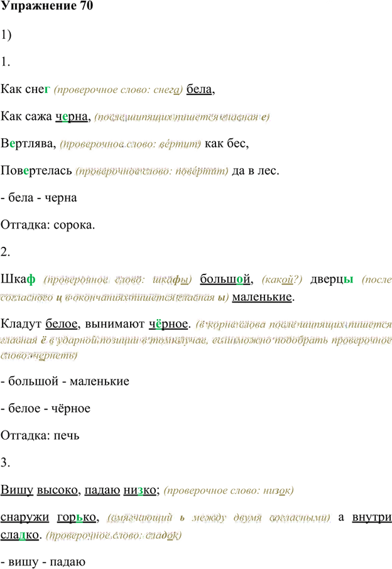This screenshot has width=392, height=569.
Task: Click the underlined word "Вишу" in riddle three
Action: tap(17, 490)
